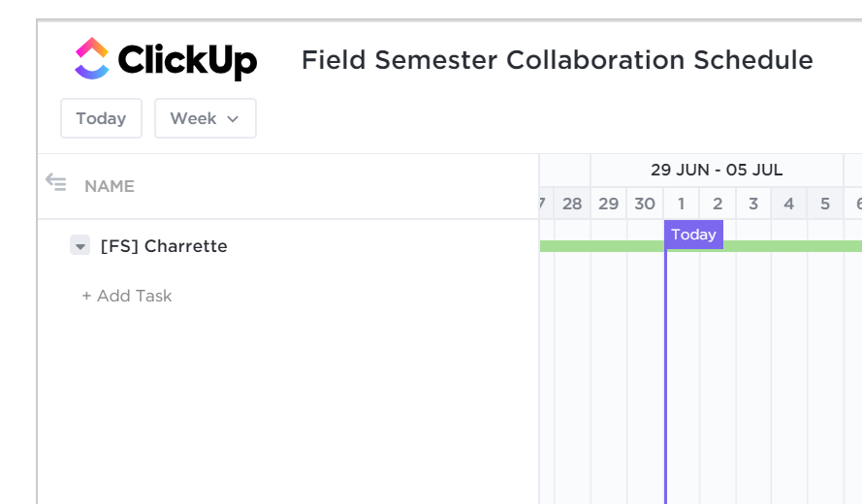Click day 30 in the timeline header
The width and height of the screenshot is (862, 504).
(645, 204)
